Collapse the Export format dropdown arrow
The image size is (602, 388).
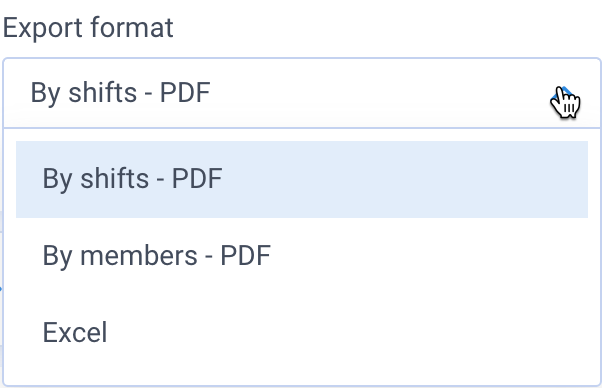[563, 94]
